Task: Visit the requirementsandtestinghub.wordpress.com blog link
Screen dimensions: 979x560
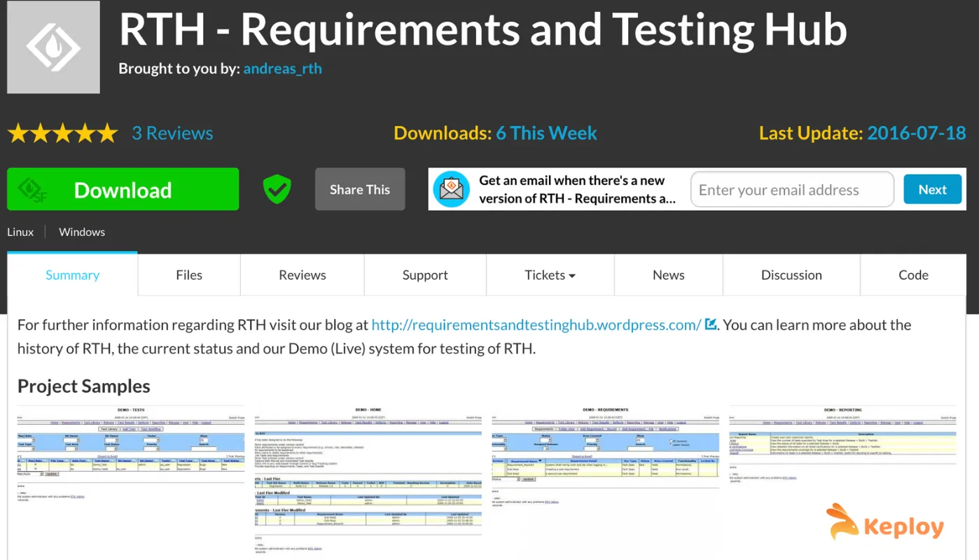Action: (x=536, y=325)
